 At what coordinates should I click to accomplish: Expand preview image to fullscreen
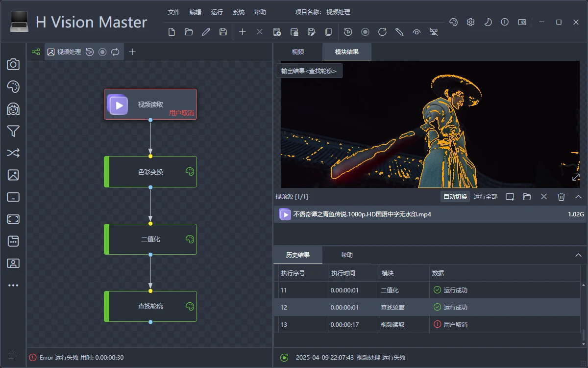pos(576,177)
